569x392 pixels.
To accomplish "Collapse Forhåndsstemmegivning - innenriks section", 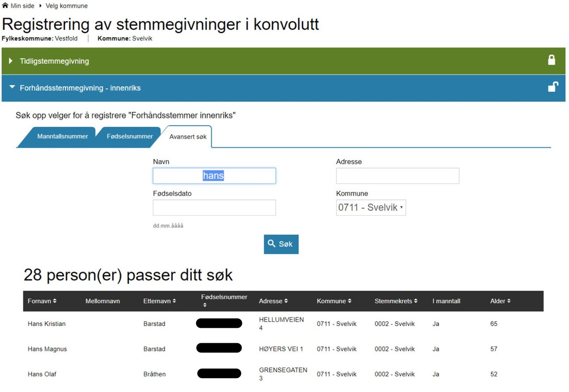I will coord(80,88).
